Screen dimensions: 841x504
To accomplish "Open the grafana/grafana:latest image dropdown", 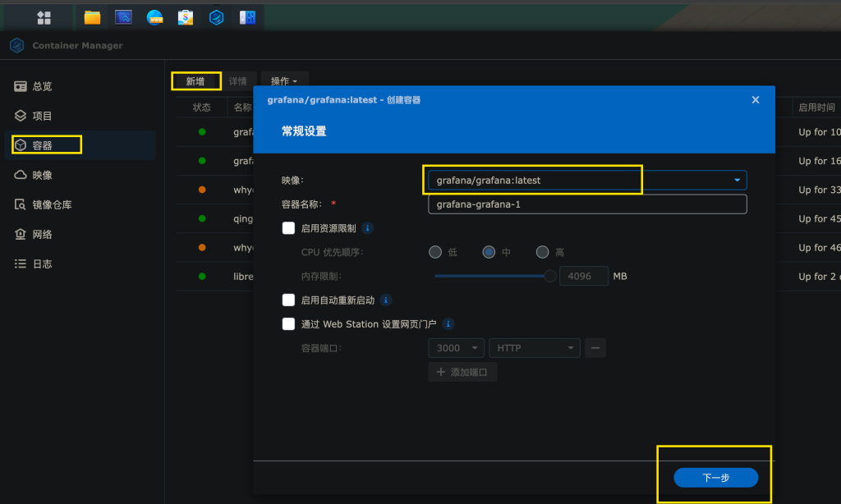I will [x=737, y=180].
